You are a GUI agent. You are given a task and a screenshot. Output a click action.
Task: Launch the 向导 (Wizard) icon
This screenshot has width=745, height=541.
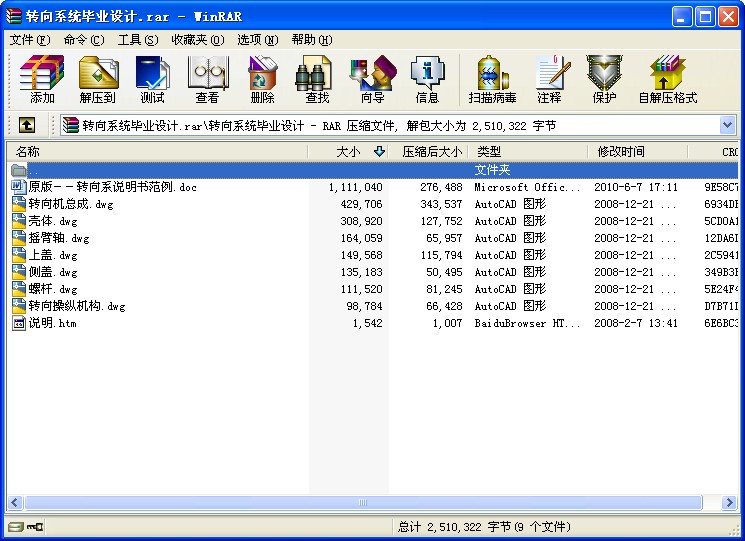pos(372,79)
